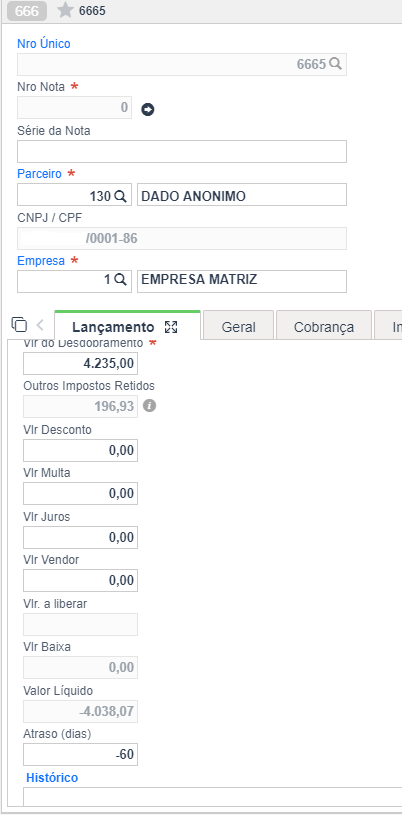402x815 pixels.
Task: Click the Empresa label link
Action: [x=41, y=260]
